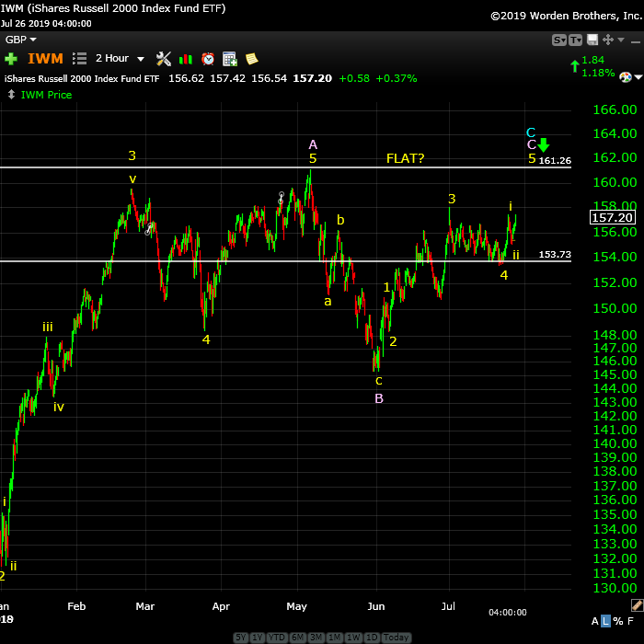The image size is (644, 644).
Task: Set the time range to 5Y
Action: tap(241, 637)
